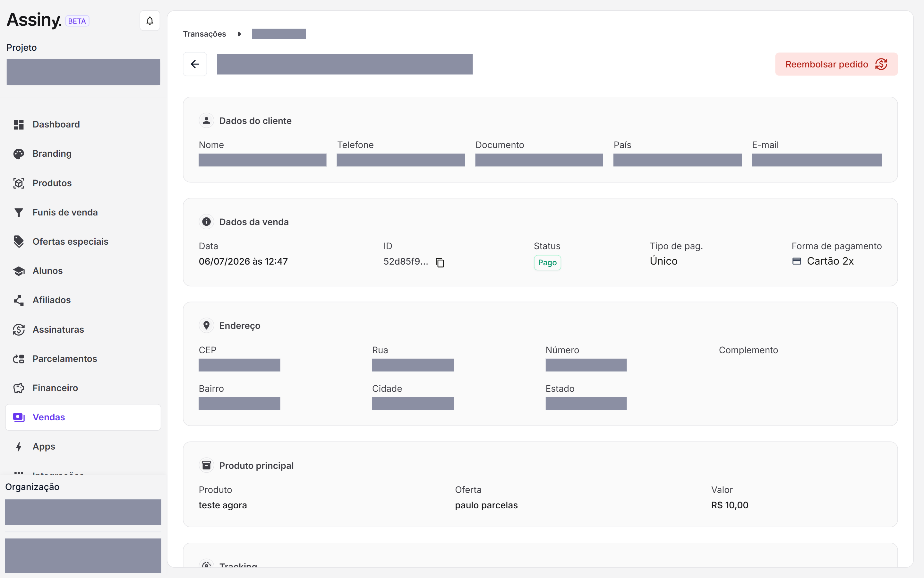Open the Organização selector box
Viewport: 924px width, 578px height.
pyautogui.click(x=83, y=512)
